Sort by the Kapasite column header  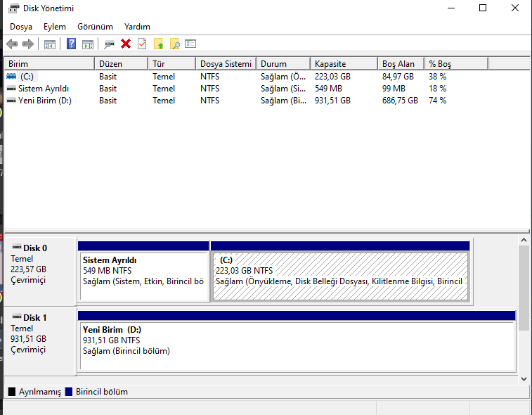(344, 64)
